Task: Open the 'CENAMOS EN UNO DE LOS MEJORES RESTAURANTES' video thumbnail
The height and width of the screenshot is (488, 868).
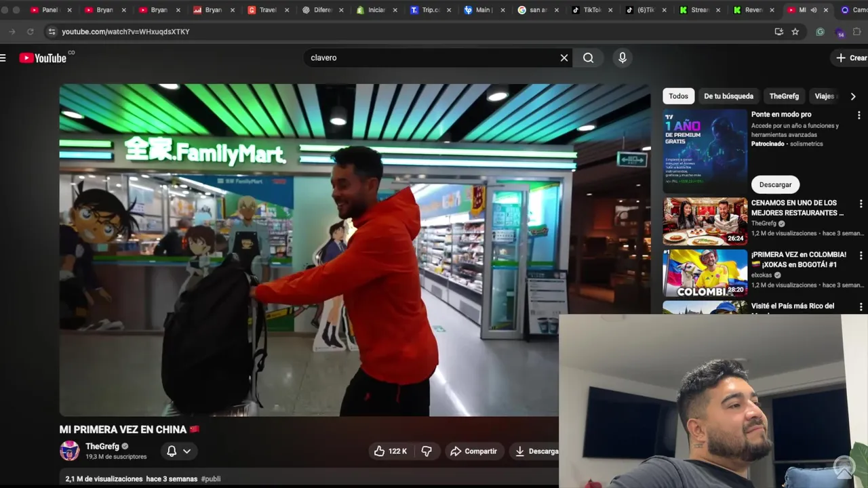Action: (x=705, y=222)
